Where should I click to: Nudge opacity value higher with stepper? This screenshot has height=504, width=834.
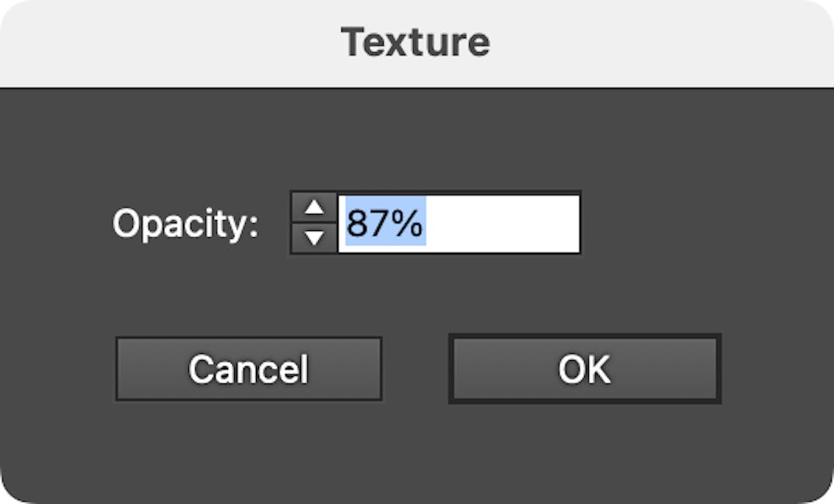coord(314,207)
